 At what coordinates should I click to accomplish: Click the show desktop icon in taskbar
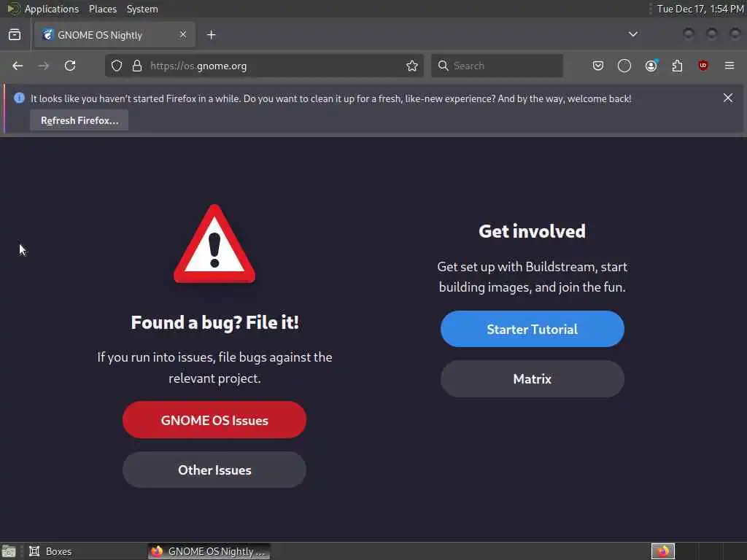[9, 551]
